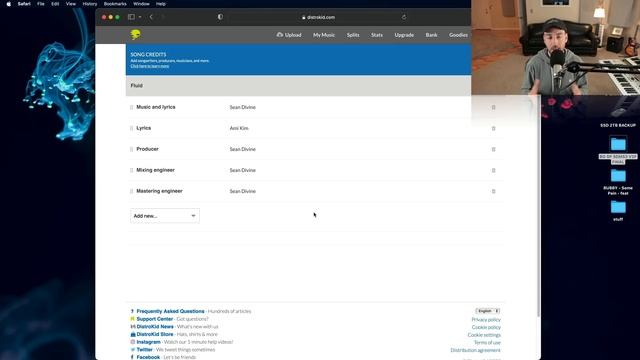Open the History menu
The height and width of the screenshot is (360, 640).
90,4
